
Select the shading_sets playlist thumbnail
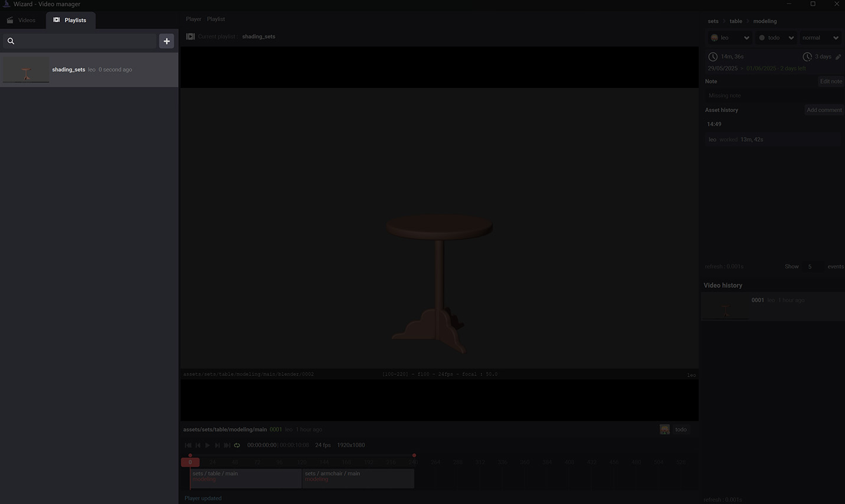point(26,70)
